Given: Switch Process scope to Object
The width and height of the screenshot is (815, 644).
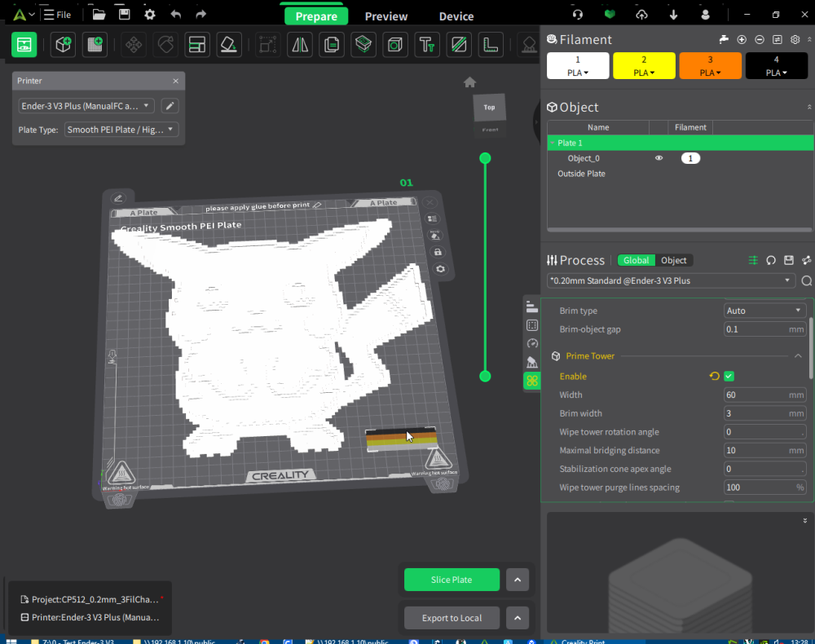Looking at the screenshot, I should tap(674, 260).
